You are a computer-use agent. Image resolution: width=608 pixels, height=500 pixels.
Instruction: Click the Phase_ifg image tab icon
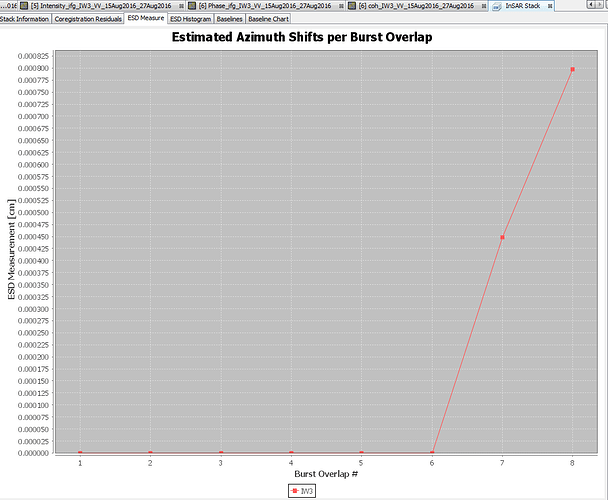[x=192, y=6]
